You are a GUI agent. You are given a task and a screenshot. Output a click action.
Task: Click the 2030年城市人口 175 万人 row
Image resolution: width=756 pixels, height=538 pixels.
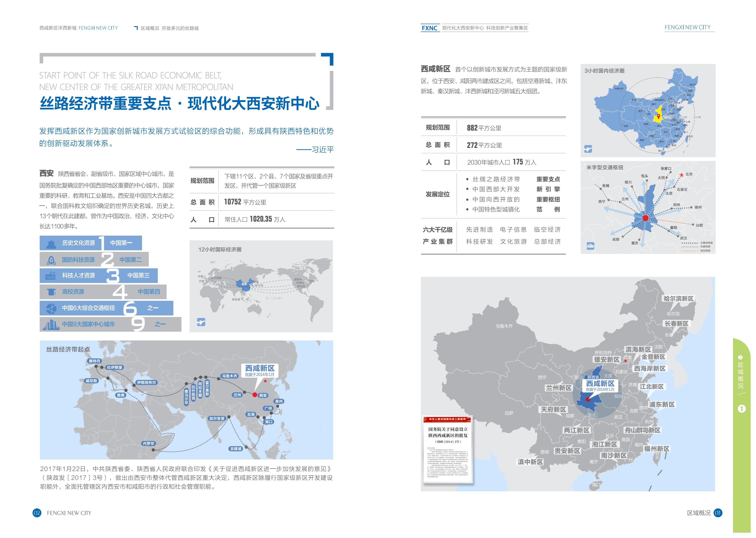[x=493, y=162]
